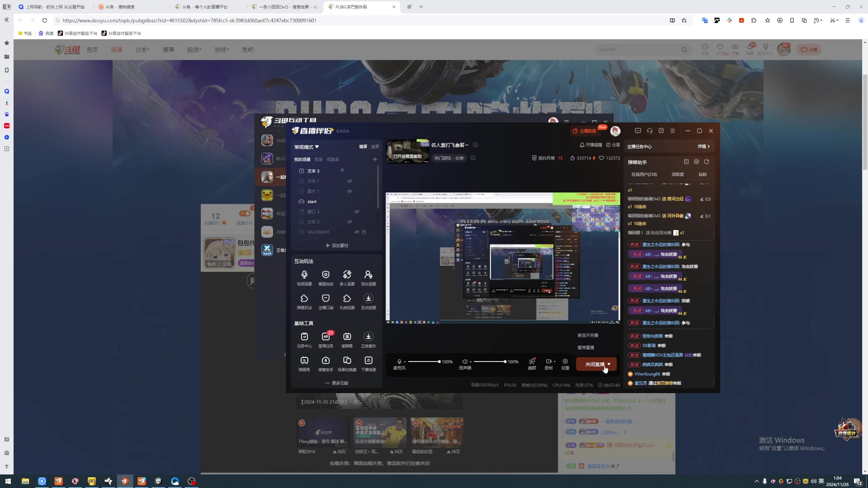
Task: Pop out the 弹幕助手 panel icon
Action: 707,162
